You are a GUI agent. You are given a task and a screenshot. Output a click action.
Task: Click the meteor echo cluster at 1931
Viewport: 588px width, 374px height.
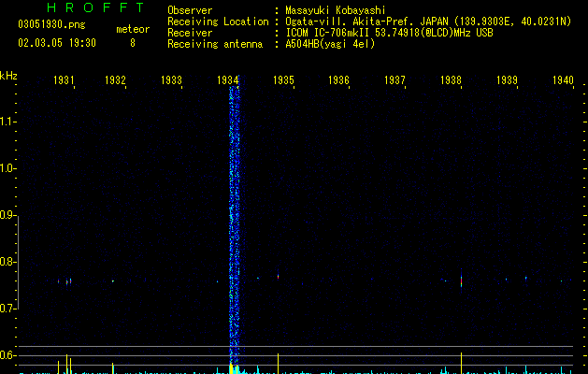65,281
